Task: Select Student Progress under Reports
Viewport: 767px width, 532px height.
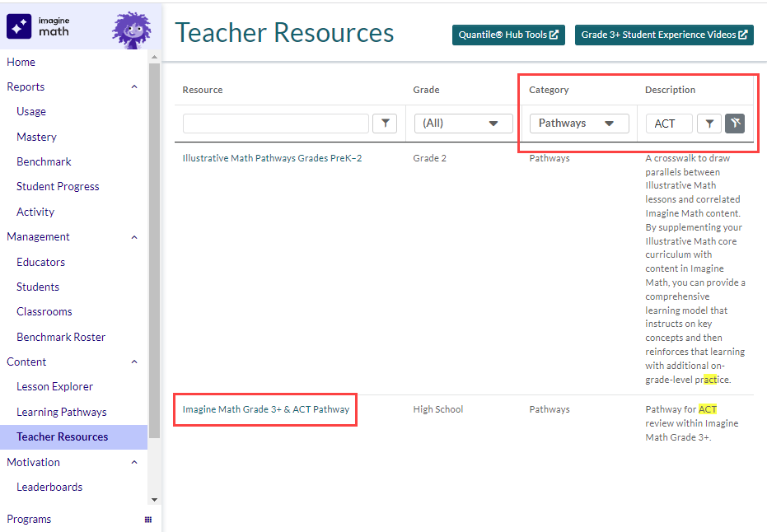Action: [x=58, y=186]
